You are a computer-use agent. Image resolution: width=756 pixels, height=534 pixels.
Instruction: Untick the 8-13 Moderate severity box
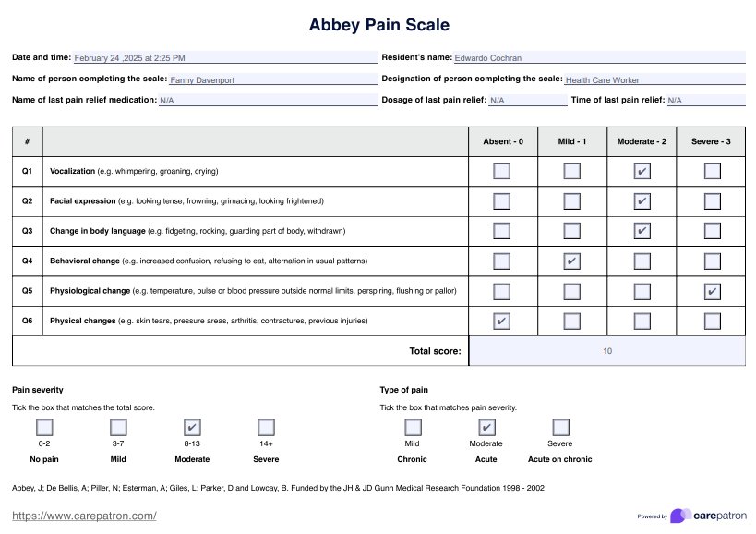click(192, 427)
